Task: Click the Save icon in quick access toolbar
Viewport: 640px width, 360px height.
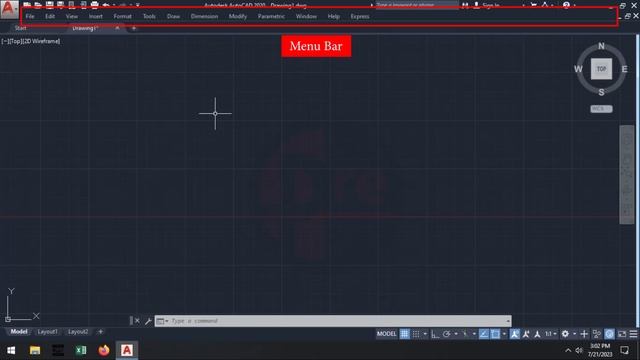Action: 49,5
